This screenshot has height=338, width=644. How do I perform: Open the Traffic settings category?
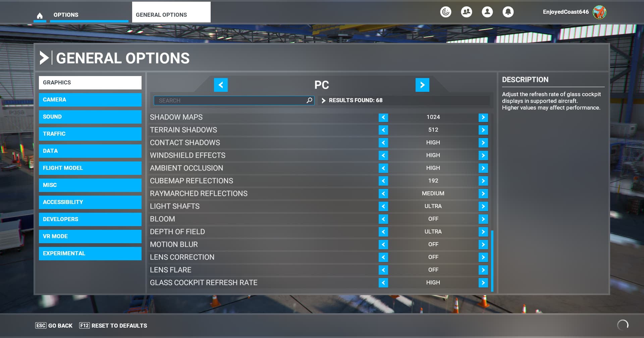pyautogui.click(x=90, y=134)
